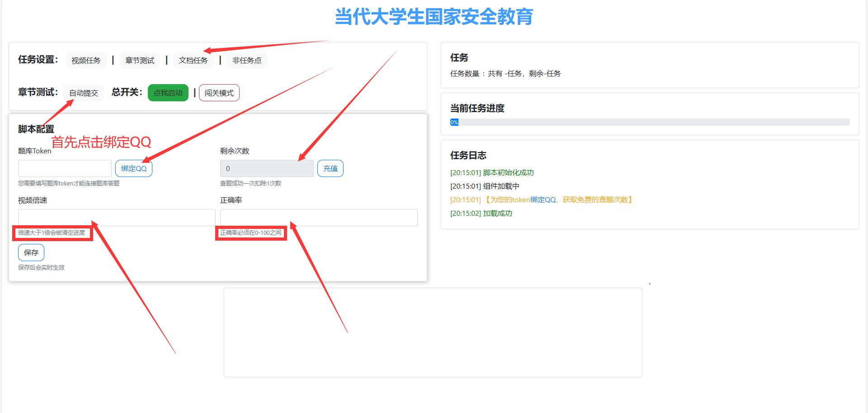
Task: Click inside the 题库Token input field
Action: click(x=65, y=168)
